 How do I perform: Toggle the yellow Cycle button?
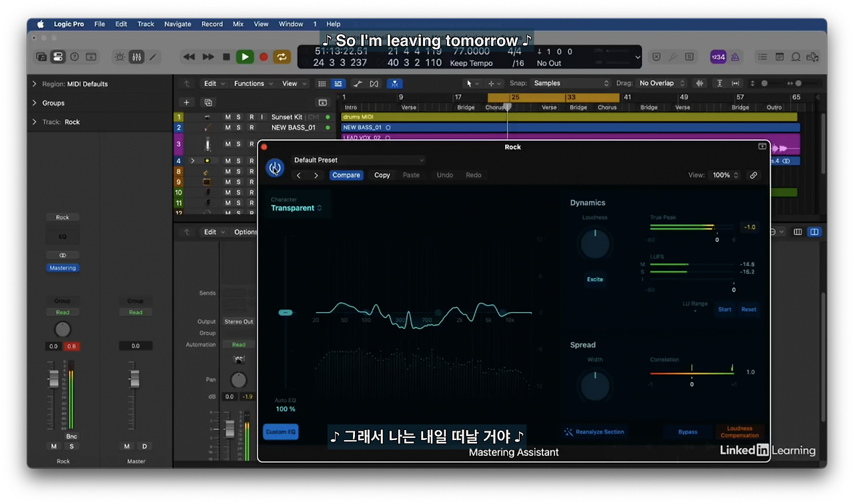point(282,57)
